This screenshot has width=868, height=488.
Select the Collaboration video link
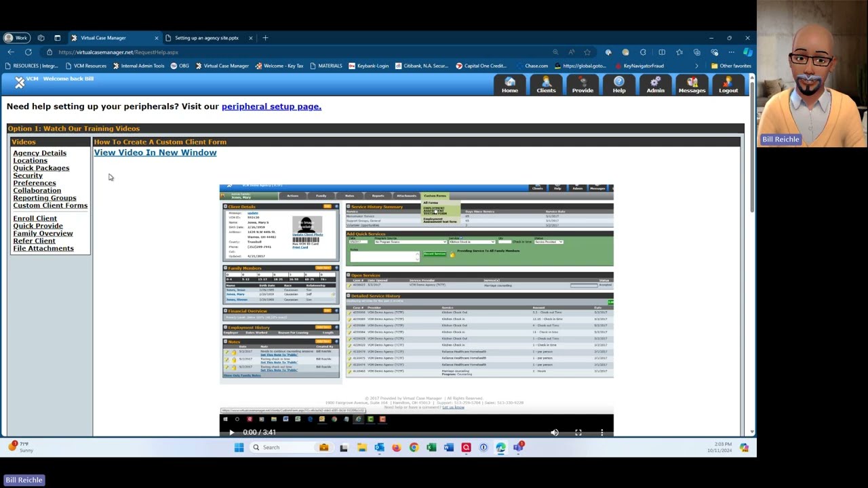coord(37,190)
